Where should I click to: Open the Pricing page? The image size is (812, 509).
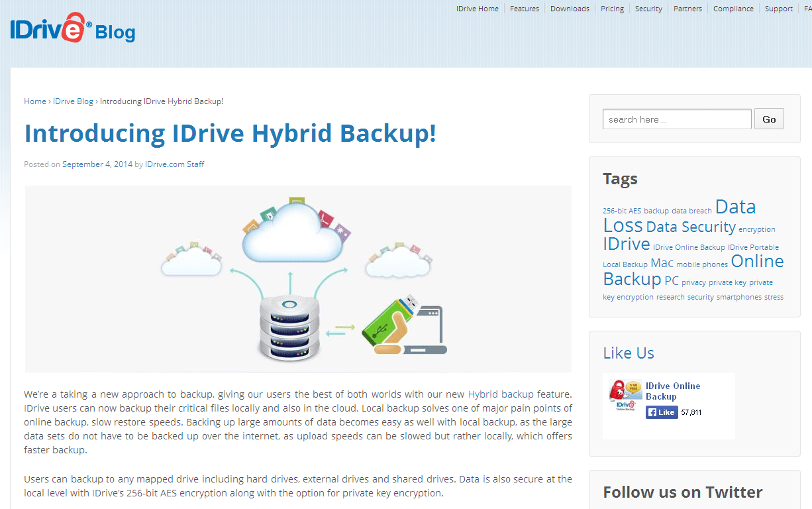click(612, 9)
